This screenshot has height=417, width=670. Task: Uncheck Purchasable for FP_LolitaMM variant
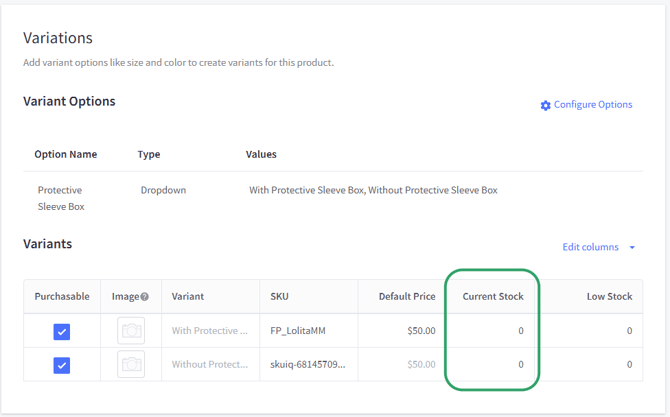coord(62,332)
